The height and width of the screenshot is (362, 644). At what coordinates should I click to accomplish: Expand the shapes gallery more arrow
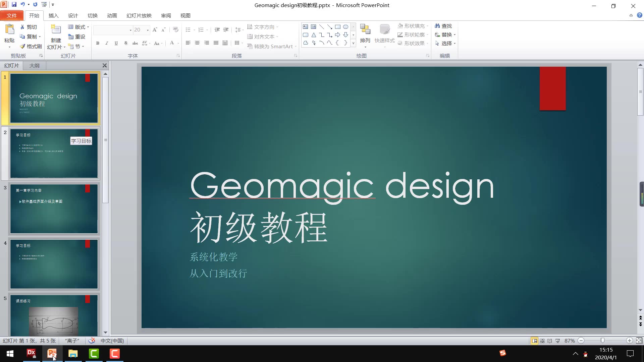pos(353,43)
